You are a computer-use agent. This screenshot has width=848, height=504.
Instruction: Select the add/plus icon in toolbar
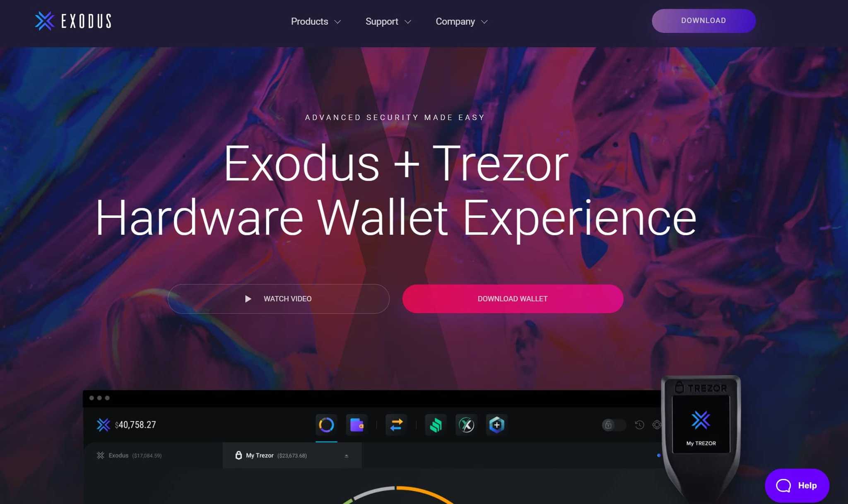(496, 425)
